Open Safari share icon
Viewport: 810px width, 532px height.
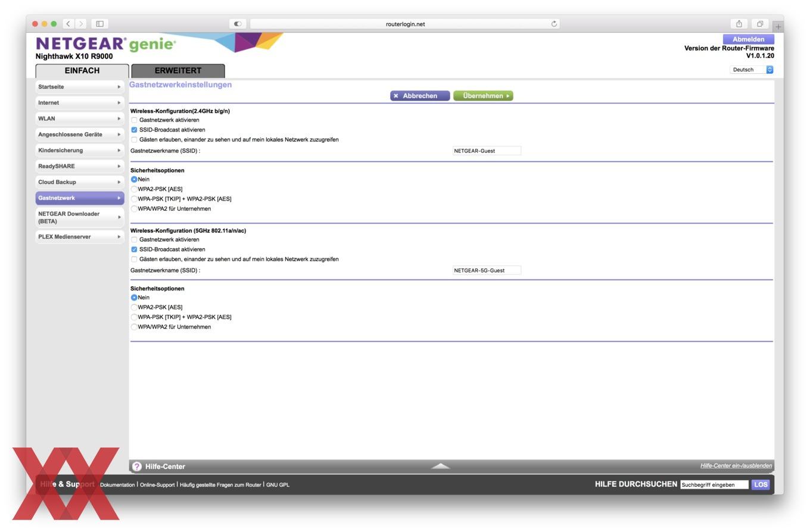click(x=739, y=24)
